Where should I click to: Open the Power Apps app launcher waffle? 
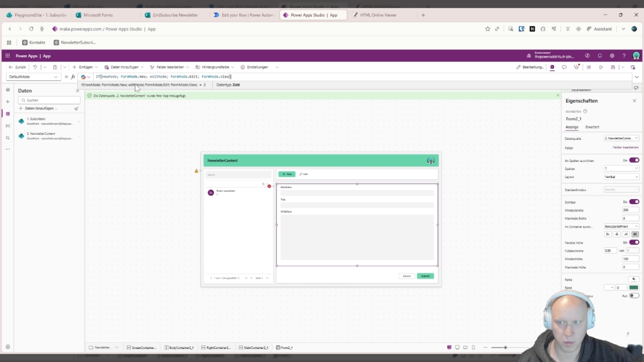click(x=8, y=56)
